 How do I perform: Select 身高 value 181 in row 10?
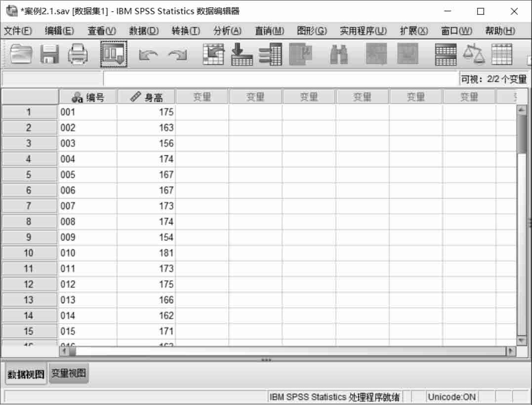pyautogui.click(x=146, y=253)
